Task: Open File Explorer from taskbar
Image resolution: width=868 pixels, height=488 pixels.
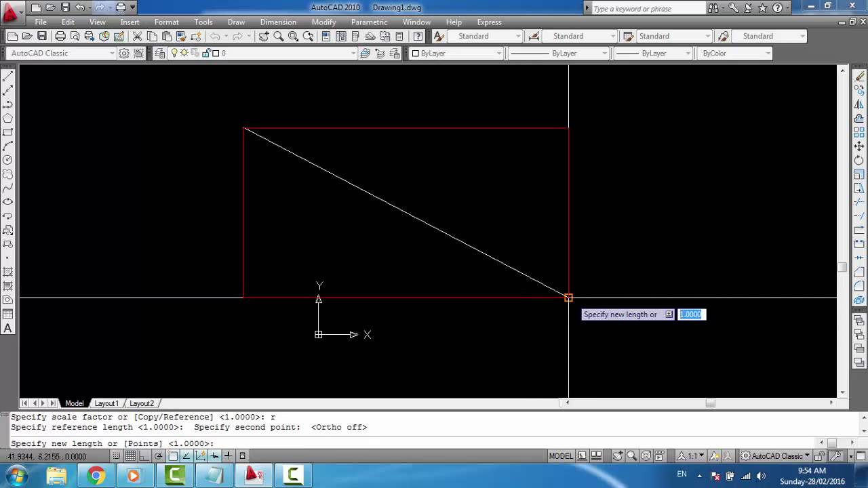Action: click(57, 476)
